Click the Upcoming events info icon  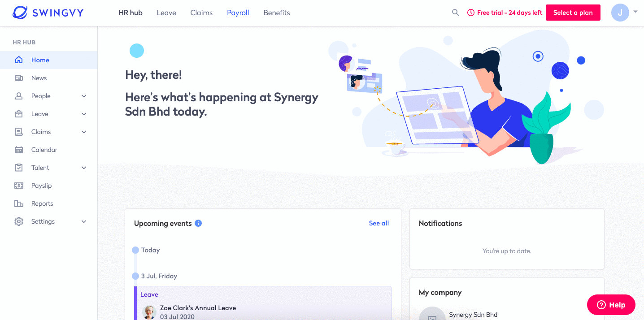coord(198,223)
